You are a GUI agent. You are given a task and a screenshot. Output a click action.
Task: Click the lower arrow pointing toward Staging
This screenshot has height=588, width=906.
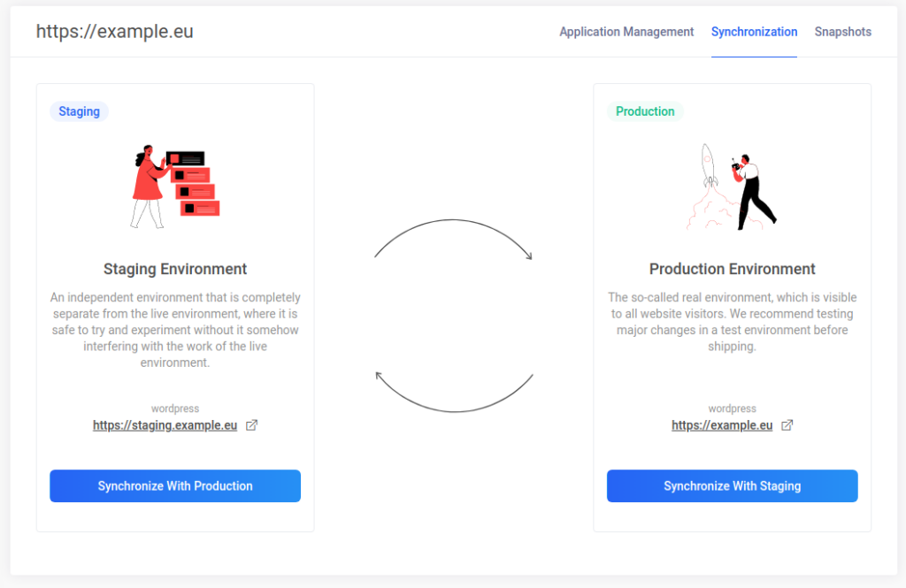coord(453,409)
